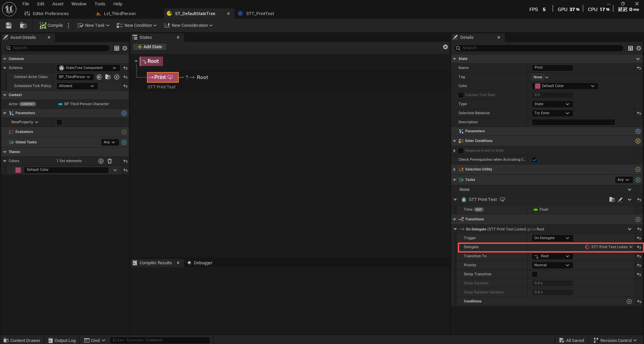Toggle the NewProperty checkbox
This screenshot has width=644, height=344.
[x=59, y=122]
